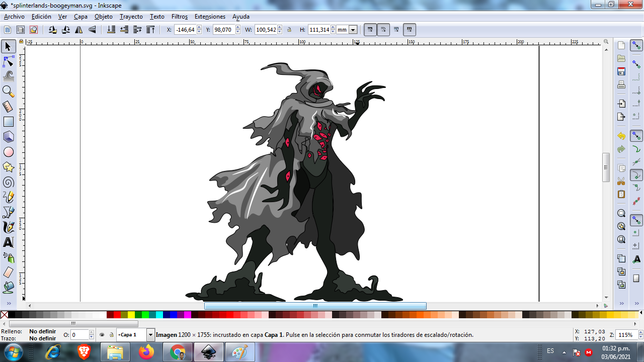Expand hidden toolbox tools chevron

click(8, 303)
